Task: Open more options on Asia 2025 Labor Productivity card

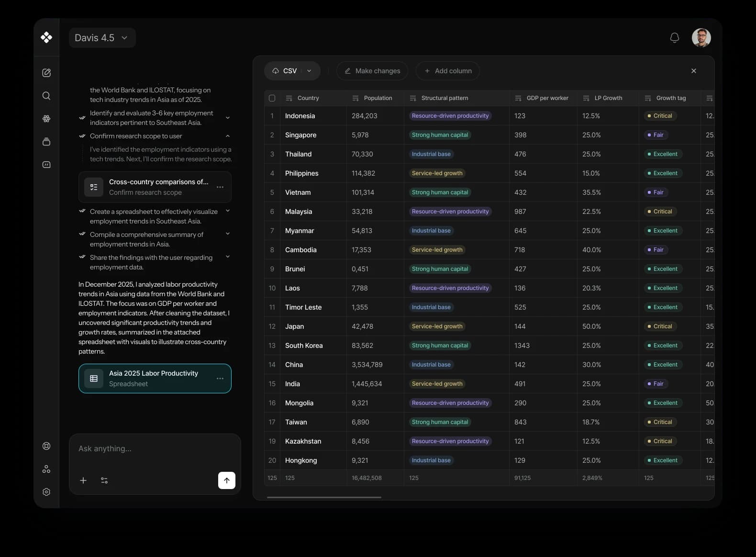Action: click(x=220, y=379)
